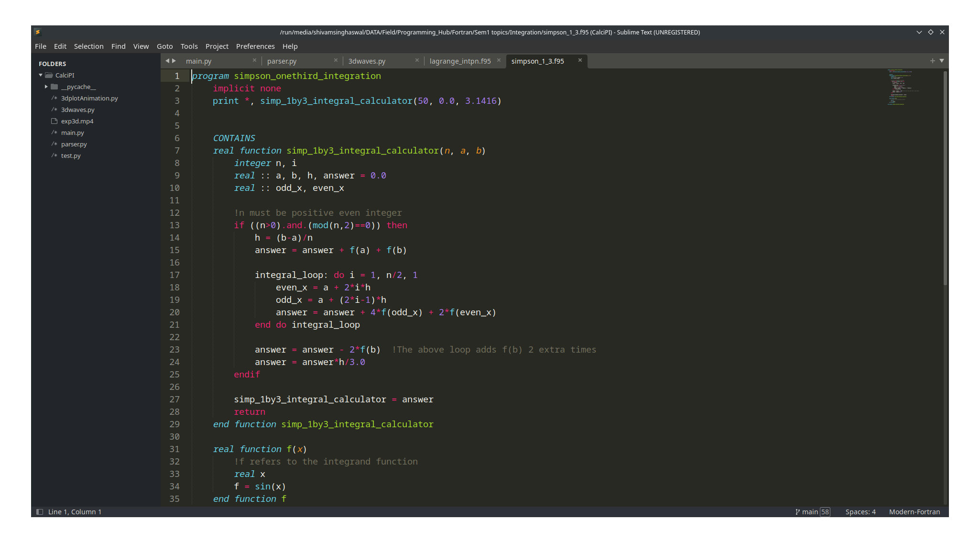This screenshot has height=554, width=980.
Task: Close the main.py tab
Action: click(x=254, y=60)
